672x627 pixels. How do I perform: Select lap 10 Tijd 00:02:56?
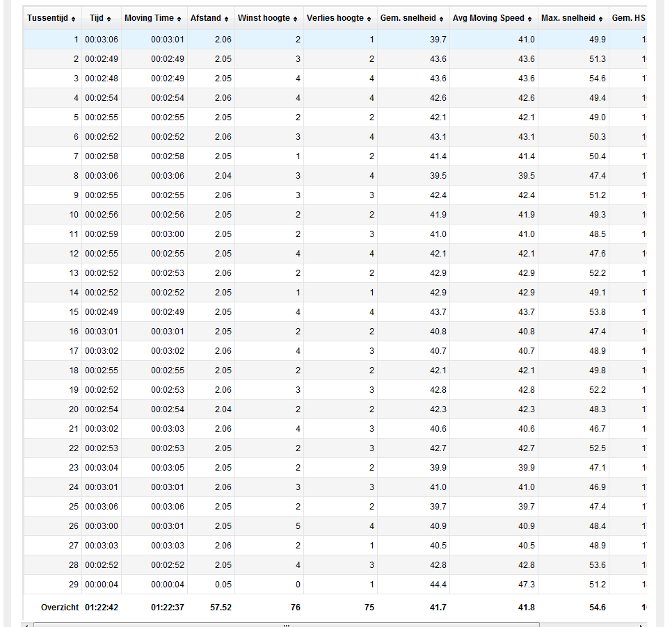point(102,215)
